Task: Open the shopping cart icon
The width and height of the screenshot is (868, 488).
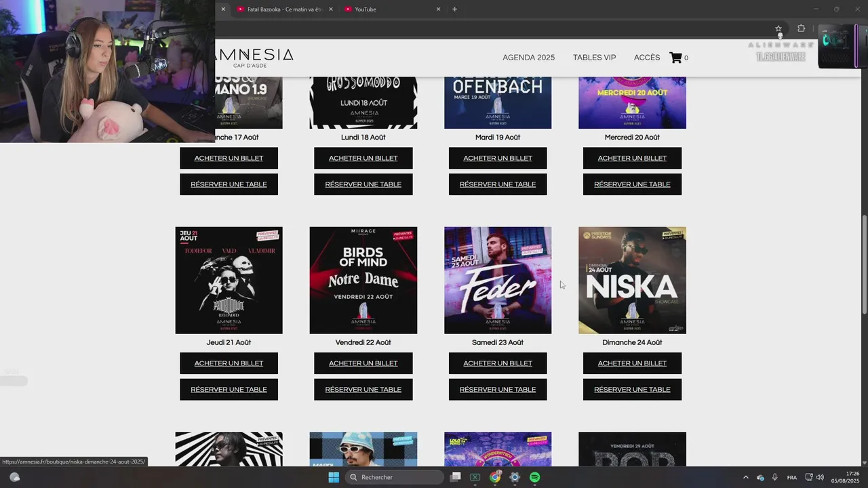Action: click(x=675, y=58)
